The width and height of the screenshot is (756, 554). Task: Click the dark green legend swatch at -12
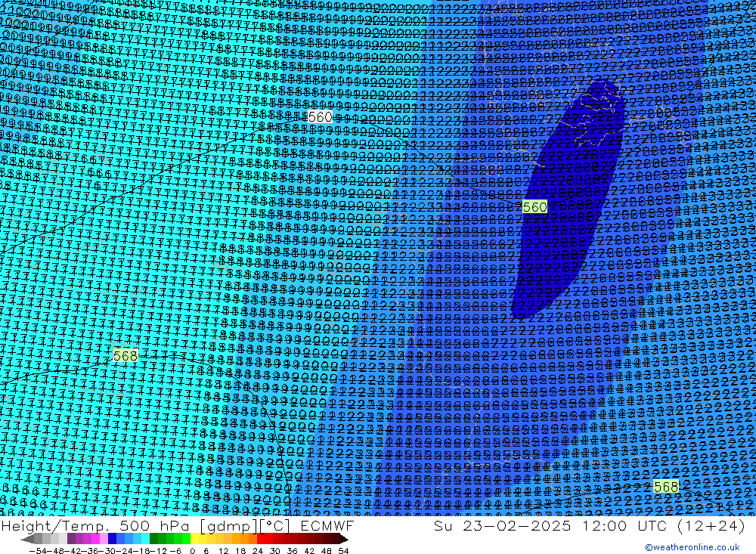pyautogui.click(x=153, y=538)
